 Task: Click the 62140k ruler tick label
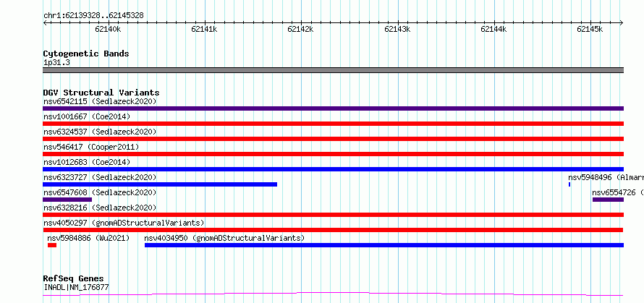[108, 29]
